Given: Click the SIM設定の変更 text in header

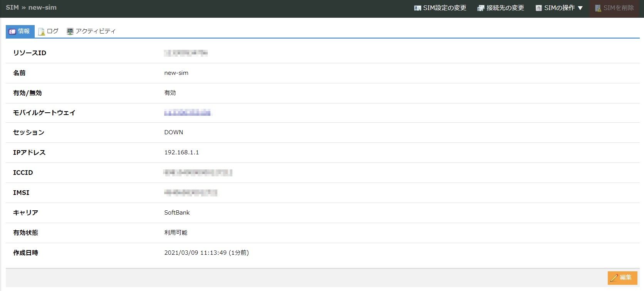Looking at the screenshot, I should [445, 8].
